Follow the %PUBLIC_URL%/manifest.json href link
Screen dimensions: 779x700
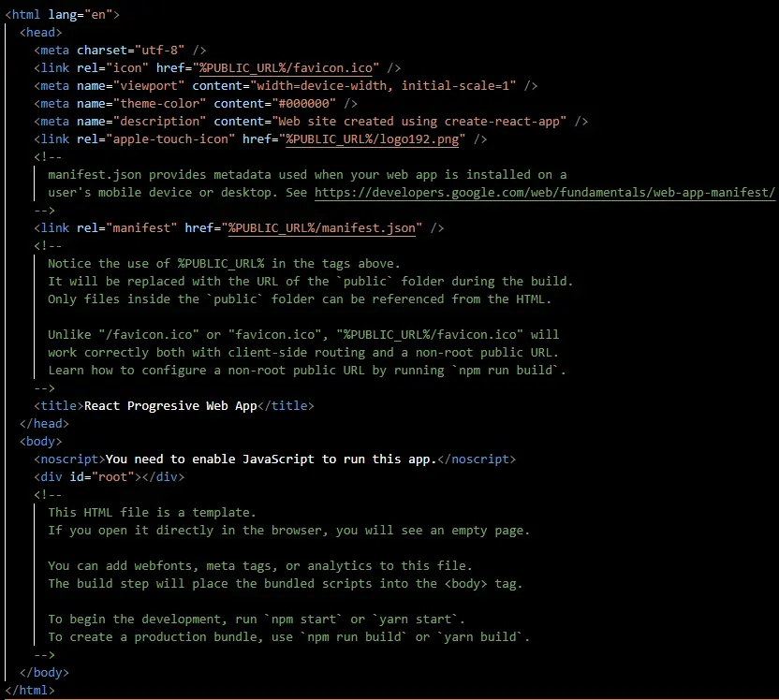321,227
